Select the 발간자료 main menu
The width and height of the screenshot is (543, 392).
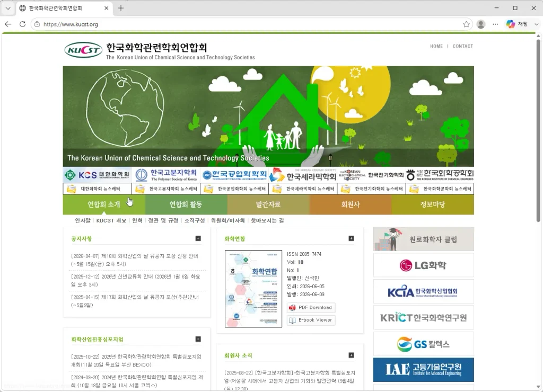(x=268, y=204)
